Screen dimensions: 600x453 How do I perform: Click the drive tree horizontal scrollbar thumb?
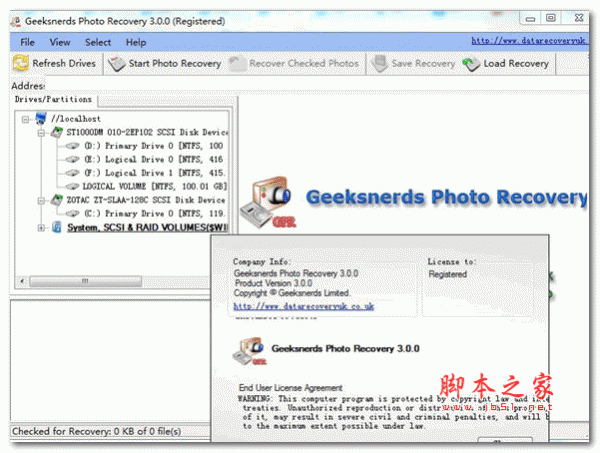(86, 281)
